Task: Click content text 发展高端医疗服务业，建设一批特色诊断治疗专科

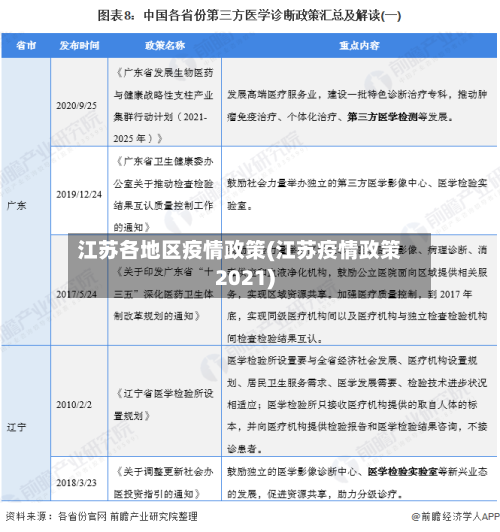Action: (337, 95)
